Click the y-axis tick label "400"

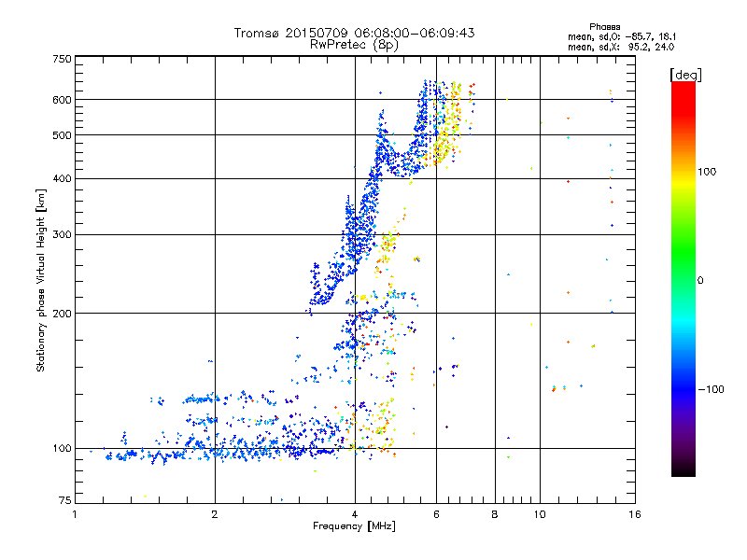click(62, 178)
